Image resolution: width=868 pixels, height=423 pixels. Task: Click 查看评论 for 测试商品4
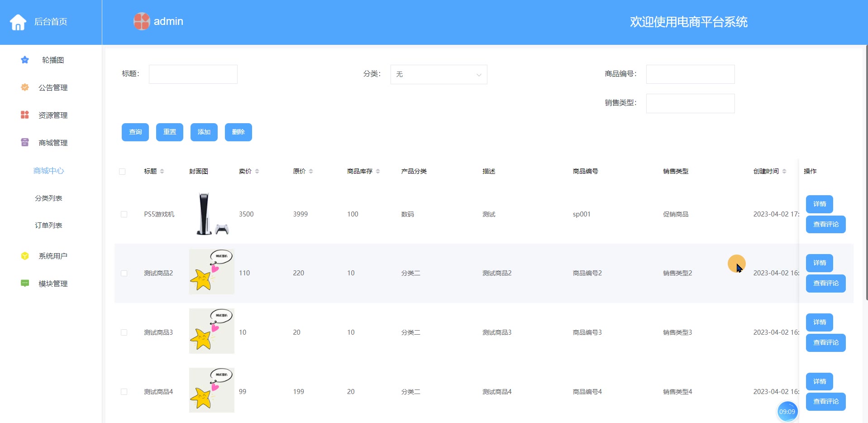[x=826, y=402]
